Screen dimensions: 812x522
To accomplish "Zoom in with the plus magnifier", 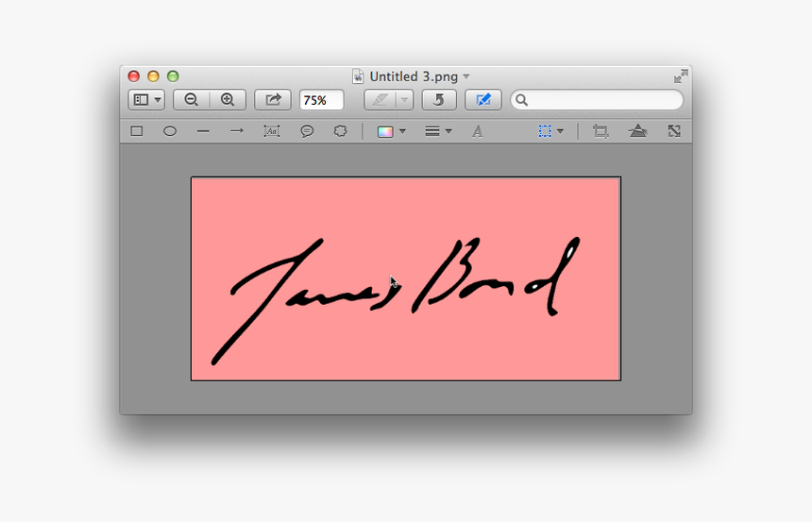I will [x=228, y=99].
